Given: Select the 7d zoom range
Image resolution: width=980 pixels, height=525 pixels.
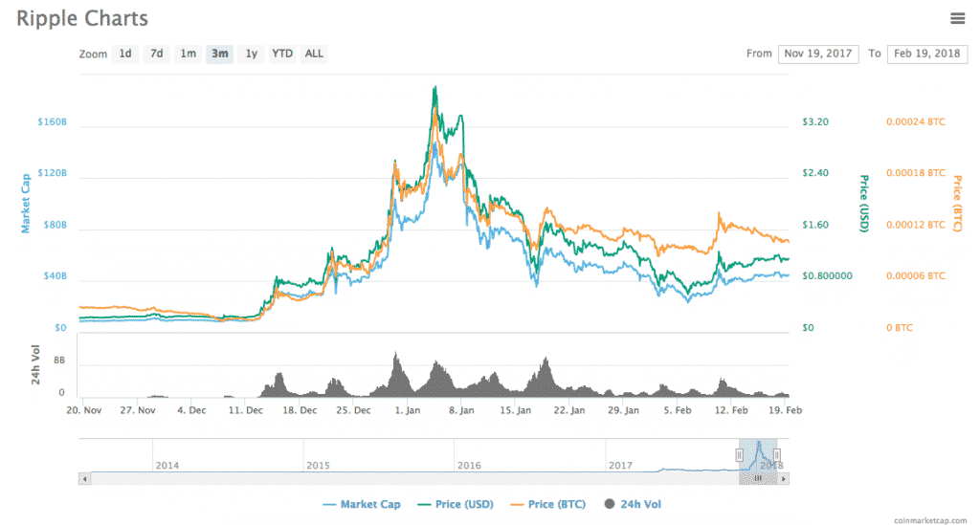Looking at the screenshot, I should coord(156,54).
